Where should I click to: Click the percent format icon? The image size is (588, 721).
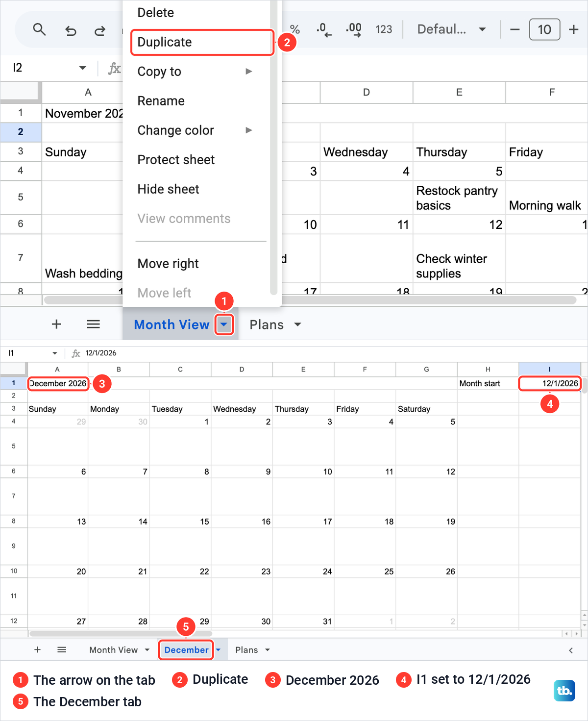click(294, 29)
